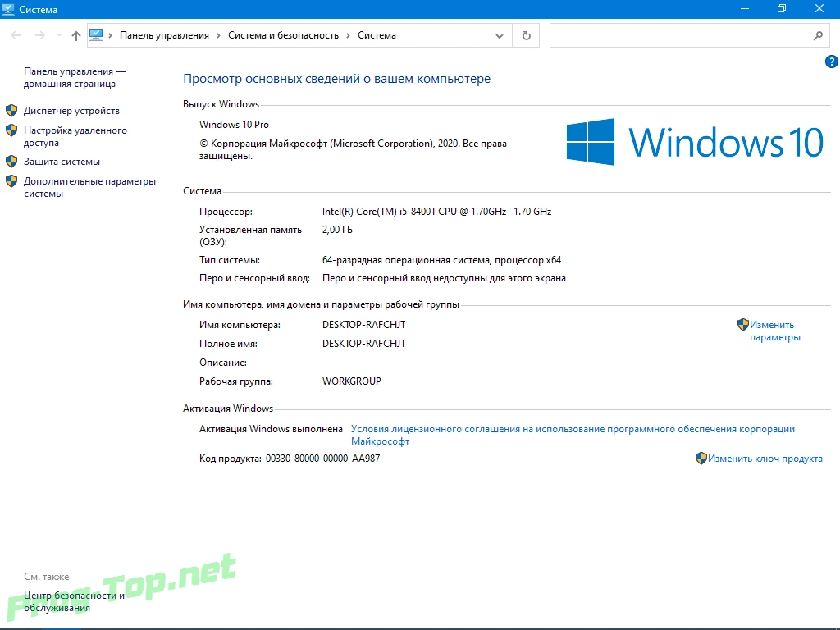The image size is (840, 630).
Task: Open Центр безопасности и обслуживания
Action: pyautogui.click(x=74, y=601)
